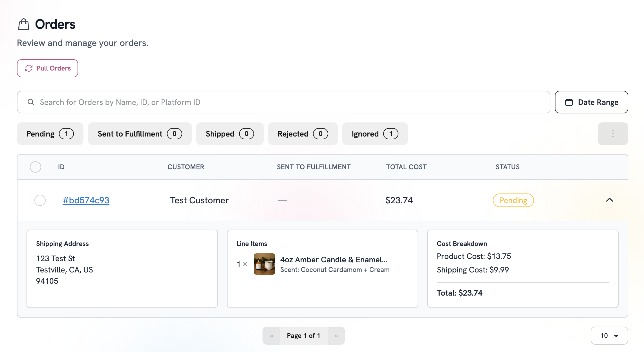Select the checkbox for order #bd574c93
The height and width of the screenshot is (352, 644).
click(x=40, y=200)
